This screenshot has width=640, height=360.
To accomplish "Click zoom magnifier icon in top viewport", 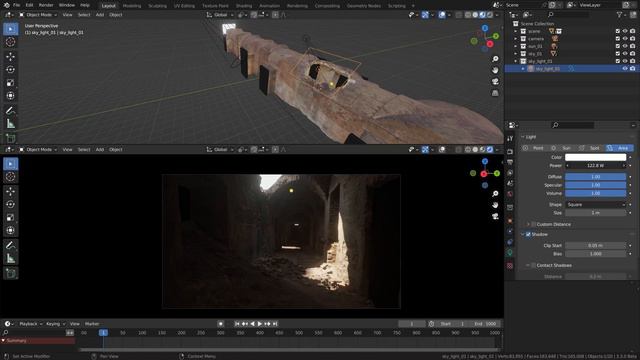I will click(x=495, y=59).
